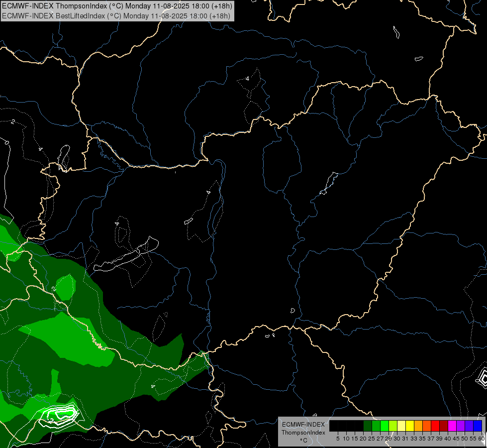Click the dark green 20–25 legend swatch

click(368, 426)
